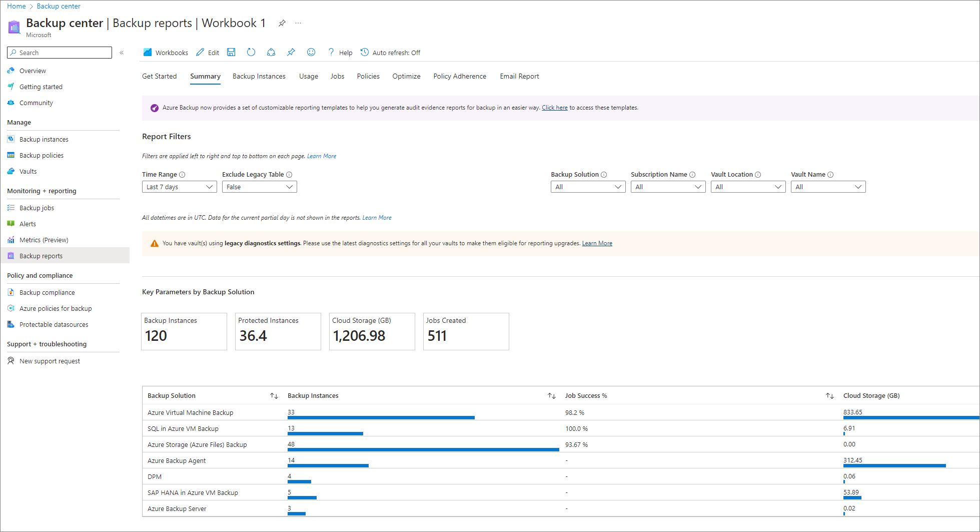Viewport: 980px width, 532px height.
Task: Toggle sort on Job Success % column
Action: click(x=829, y=396)
